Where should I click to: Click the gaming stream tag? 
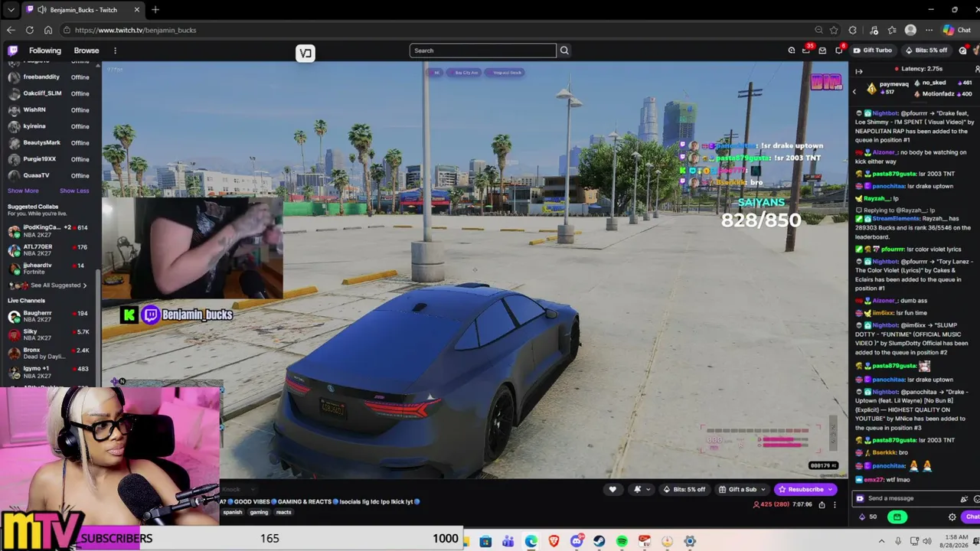[x=259, y=512]
